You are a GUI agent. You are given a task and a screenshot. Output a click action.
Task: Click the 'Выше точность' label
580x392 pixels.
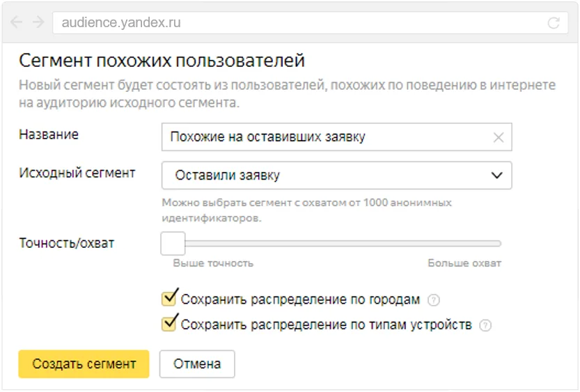coord(213,263)
